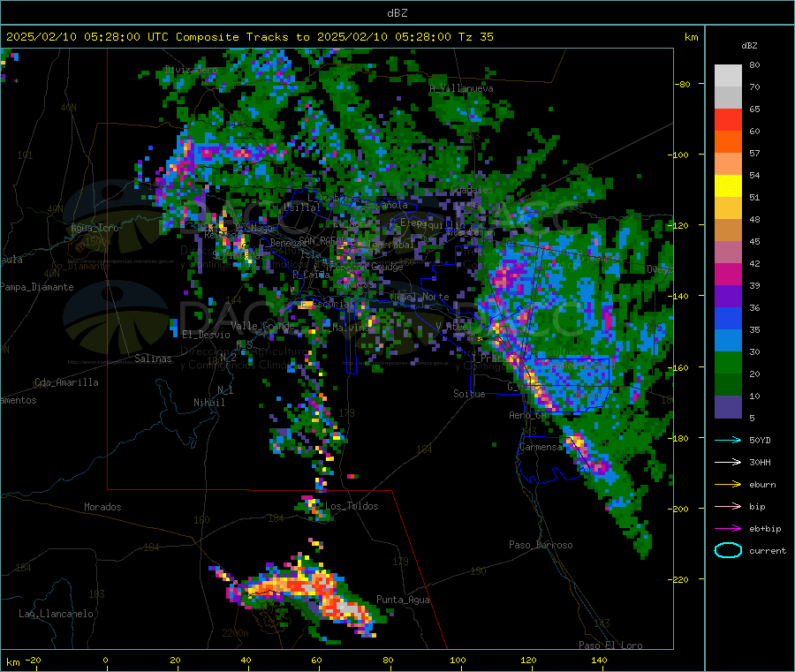Click the Laq.Llancanelo location label
This screenshot has width=795, height=672.
tap(56, 614)
